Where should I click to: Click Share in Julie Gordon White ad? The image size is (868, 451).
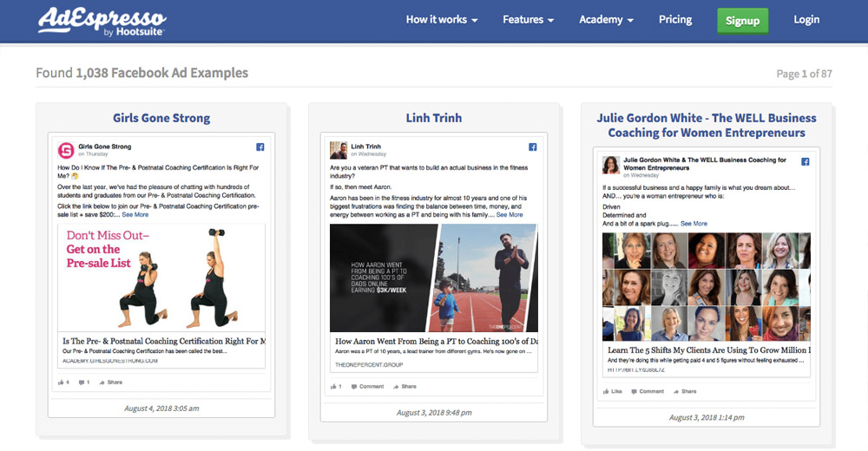pos(685,391)
